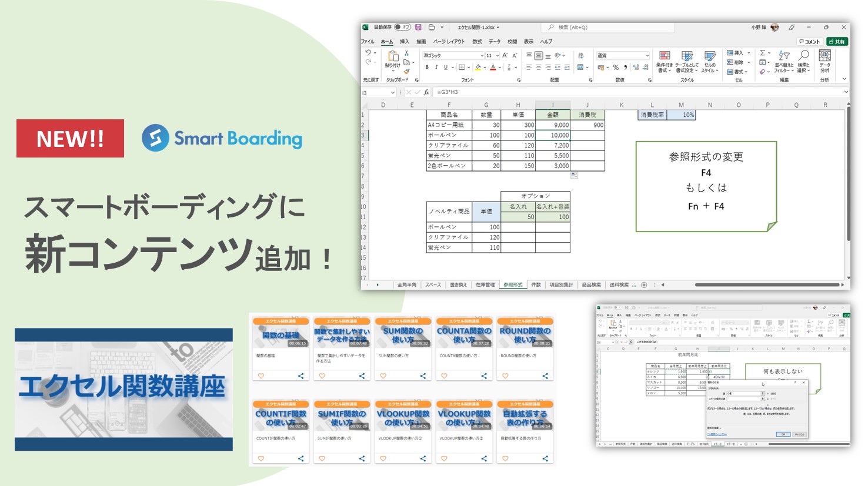
Task: Click the 貼り付け Paste clipboard icon
Action: point(393,56)
